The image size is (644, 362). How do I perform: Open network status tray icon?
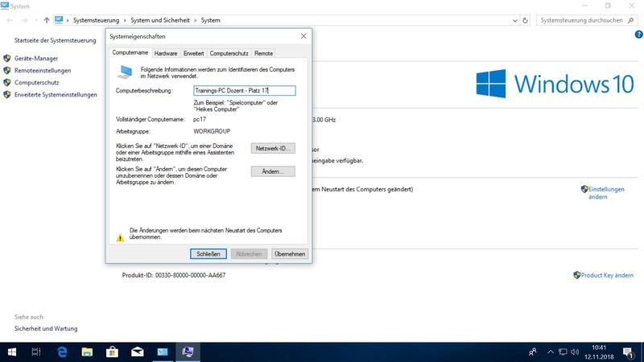pos(563,352)
